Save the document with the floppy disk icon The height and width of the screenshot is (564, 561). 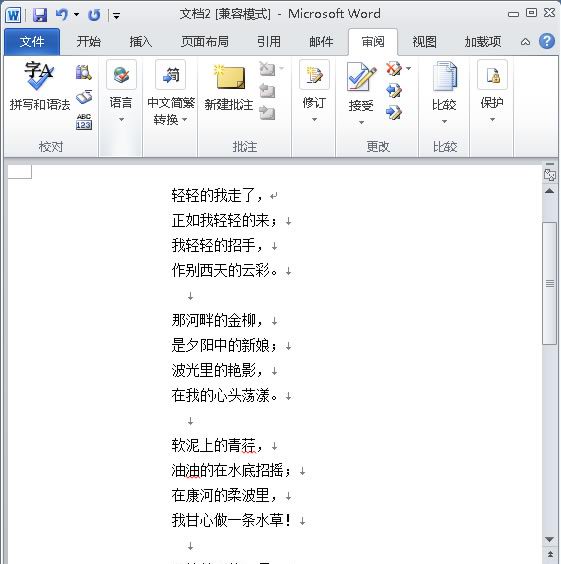[x=40, y=15]
